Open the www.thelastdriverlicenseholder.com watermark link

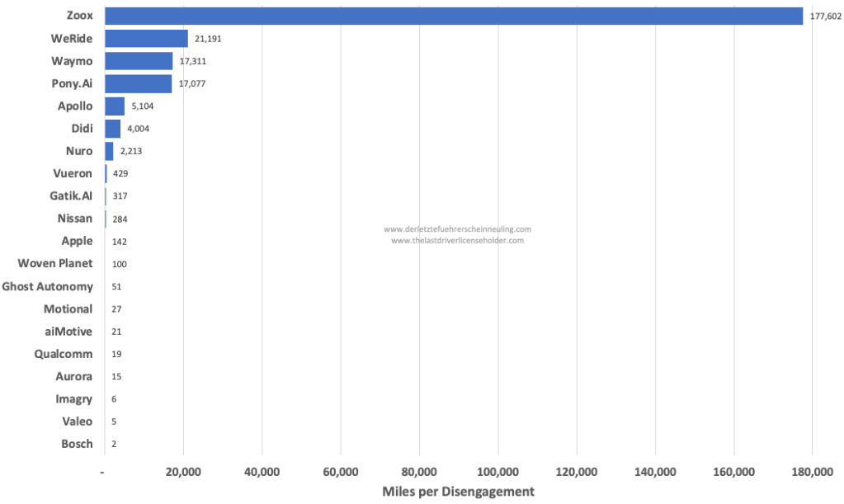tap(457, 241)
